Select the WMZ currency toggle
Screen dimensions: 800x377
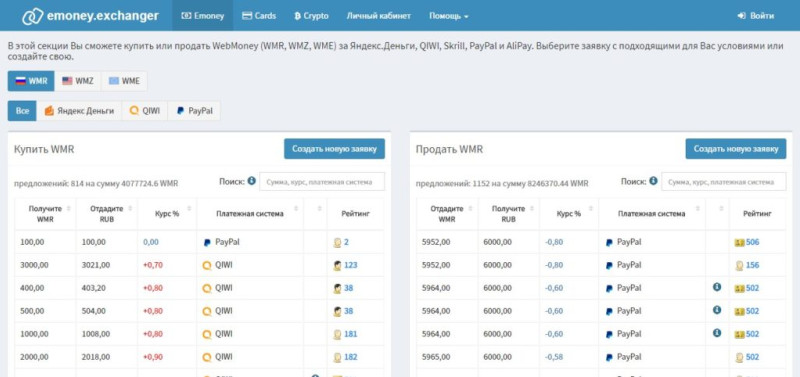click(78, 81)
